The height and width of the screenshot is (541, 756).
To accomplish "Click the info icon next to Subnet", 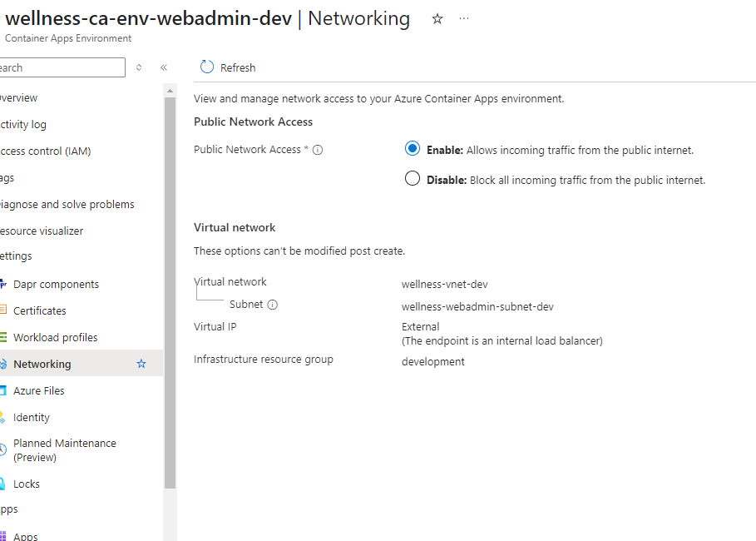I will [x=273, y=305].
